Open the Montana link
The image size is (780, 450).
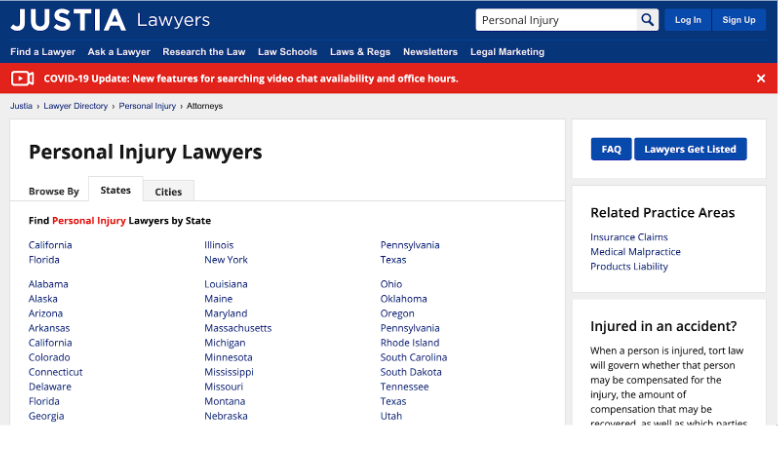(x=225, y=401)
